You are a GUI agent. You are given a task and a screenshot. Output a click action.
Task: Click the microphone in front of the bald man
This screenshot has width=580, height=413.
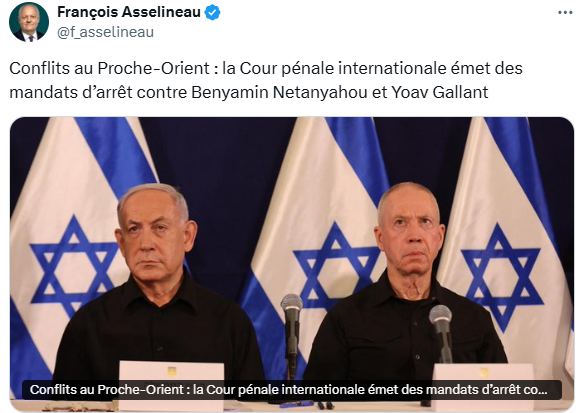[442, 334]
